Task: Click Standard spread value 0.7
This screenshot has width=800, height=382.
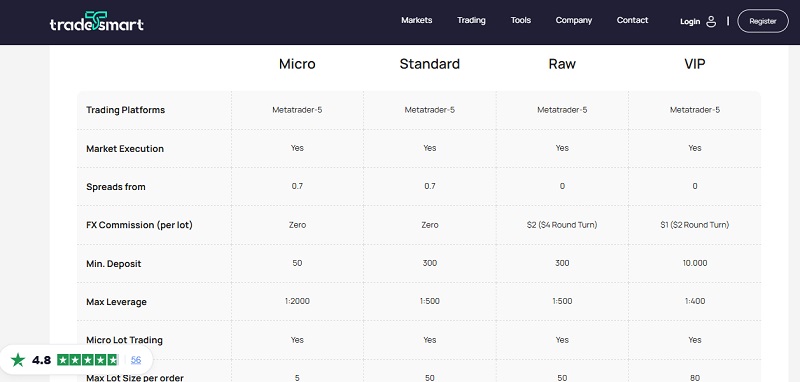Action: [430, 186]
